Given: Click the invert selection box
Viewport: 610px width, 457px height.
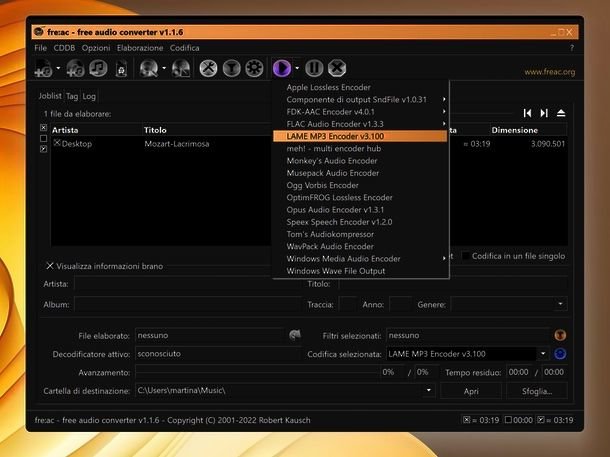Looking at the screenshot, I should coord(43,149).
